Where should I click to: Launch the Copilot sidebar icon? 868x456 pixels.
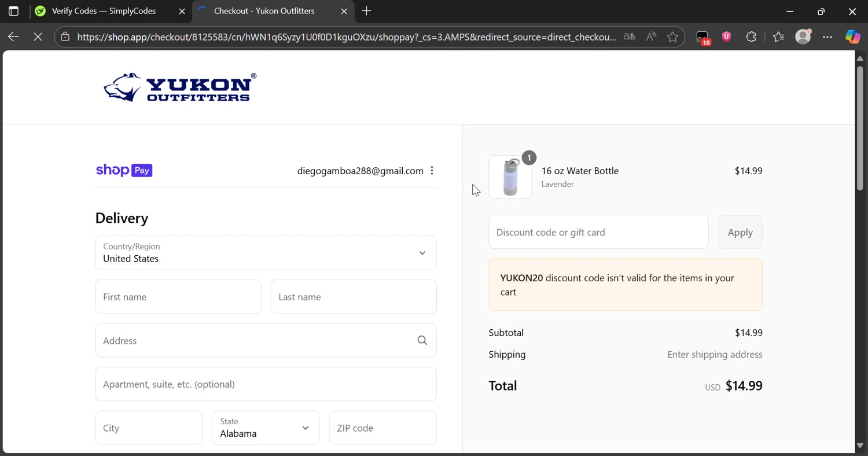click(x=853, y=37)
